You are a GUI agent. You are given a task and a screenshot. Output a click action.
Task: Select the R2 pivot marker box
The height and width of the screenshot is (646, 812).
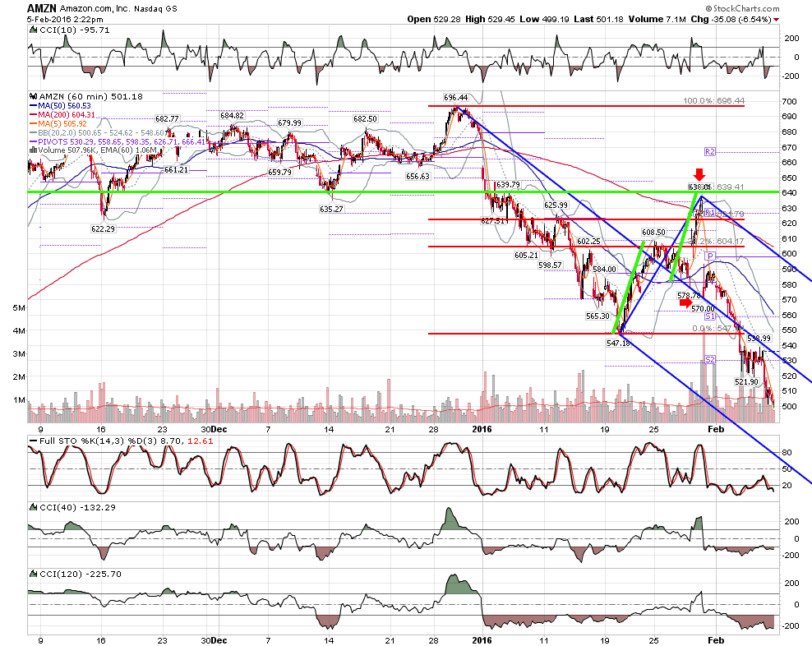[x=709, y=152]
